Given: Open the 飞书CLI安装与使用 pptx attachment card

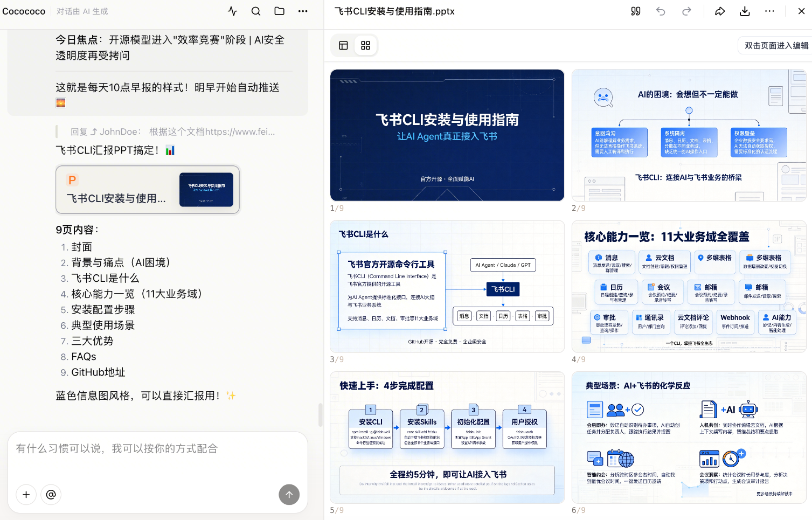Looking at the screenshot, I should click(x=148, y=190).
